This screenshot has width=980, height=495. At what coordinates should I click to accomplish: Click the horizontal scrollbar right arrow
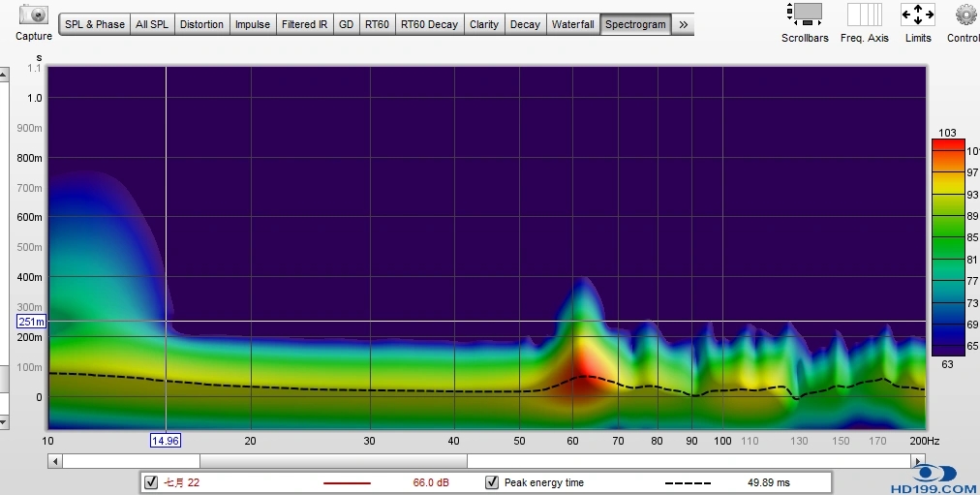[x=919, y=461]
